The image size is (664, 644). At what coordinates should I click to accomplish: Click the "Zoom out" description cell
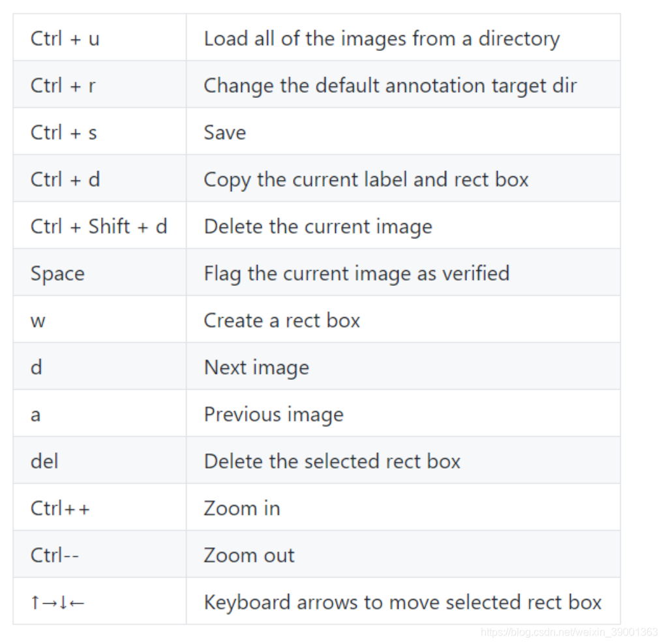(x=249, y=555)
